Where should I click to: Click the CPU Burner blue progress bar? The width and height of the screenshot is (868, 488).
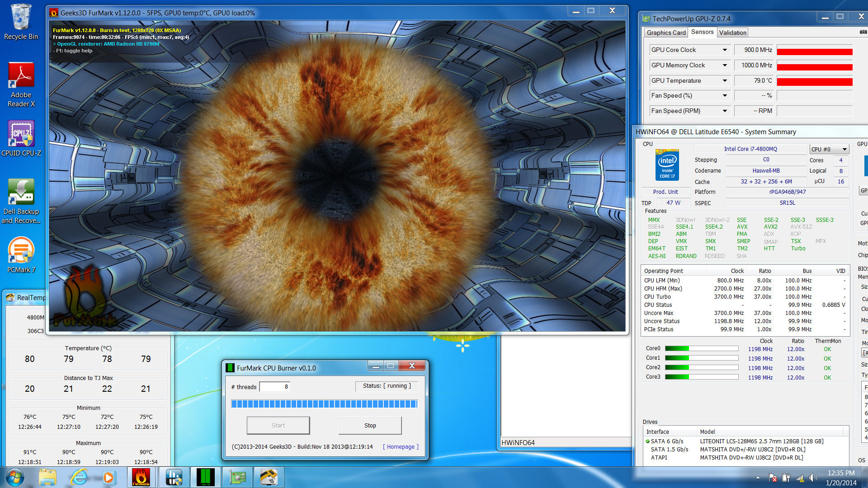click(x=324, y=404)
